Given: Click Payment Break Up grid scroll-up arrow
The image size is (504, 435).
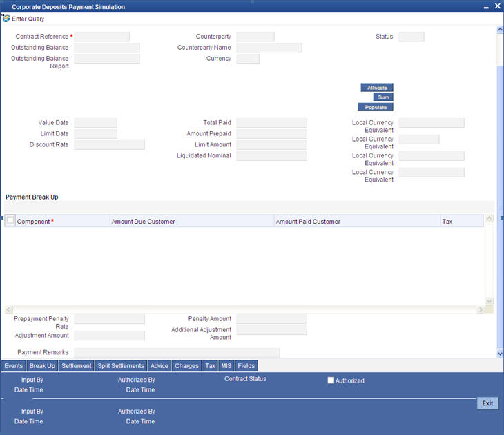Looking at the screenshot, I should [x=489, y=219].
